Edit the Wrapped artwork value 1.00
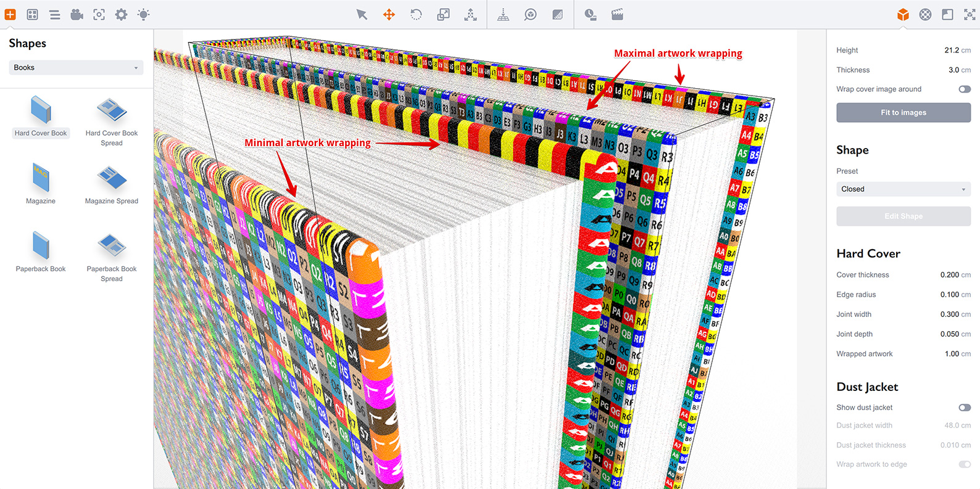This screenshot has width=980, height=489. pyautogui.click(x=952, y=354)
